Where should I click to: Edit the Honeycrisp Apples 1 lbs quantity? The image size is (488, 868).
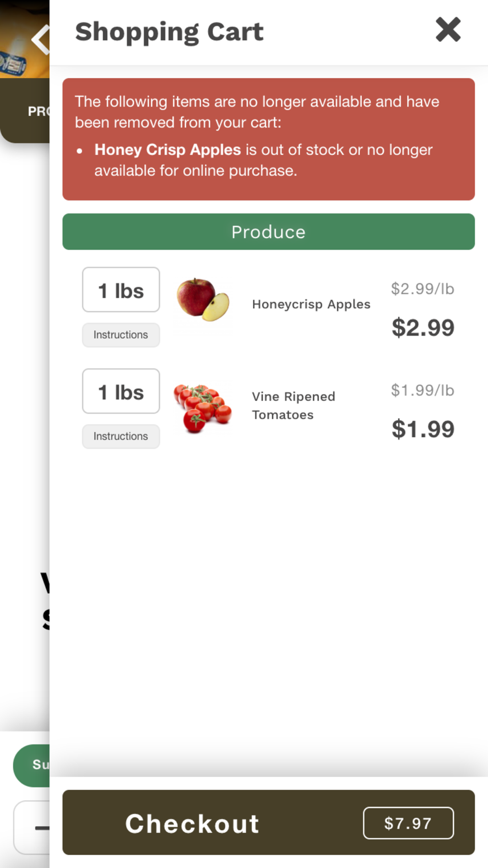point(121,290)
